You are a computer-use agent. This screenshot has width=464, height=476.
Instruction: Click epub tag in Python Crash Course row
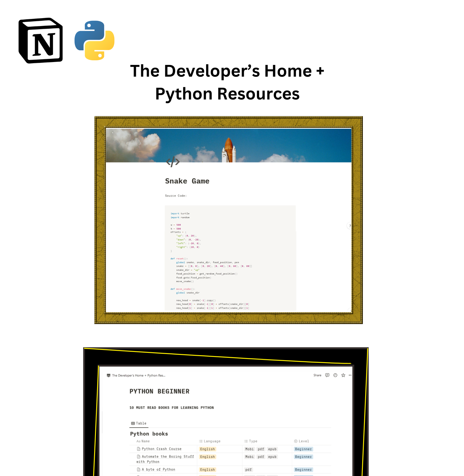272,449
